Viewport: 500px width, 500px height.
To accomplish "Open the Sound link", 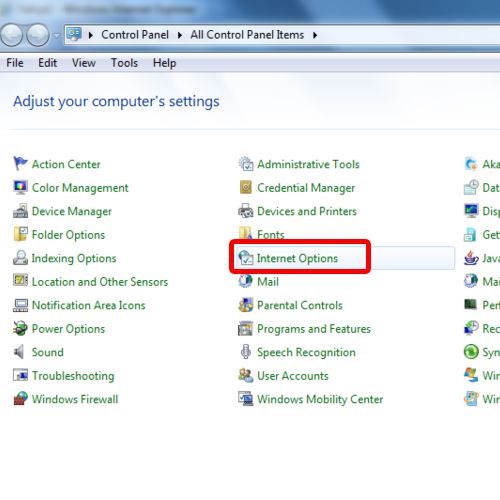I will point(48,352).
